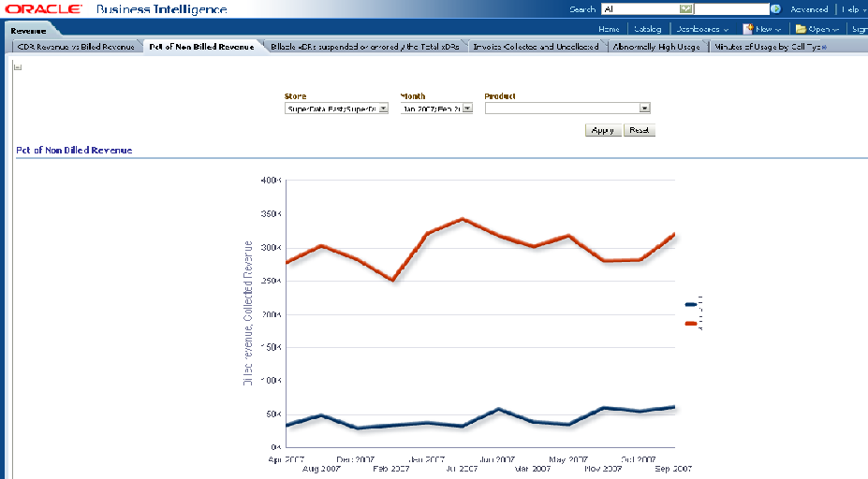Open the Dashboards menu
The height and width of the screenshot is (479, 868).
click(x=702, y=29)
